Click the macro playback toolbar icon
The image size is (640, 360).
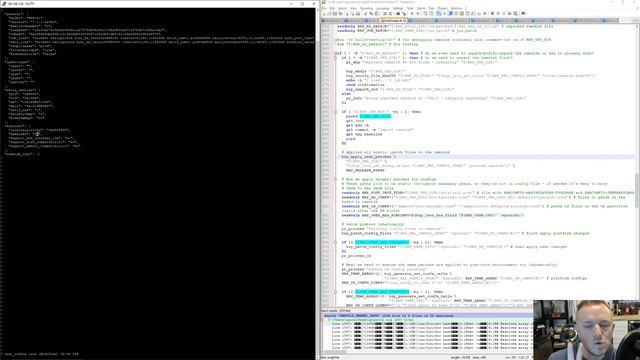point(504,13)
